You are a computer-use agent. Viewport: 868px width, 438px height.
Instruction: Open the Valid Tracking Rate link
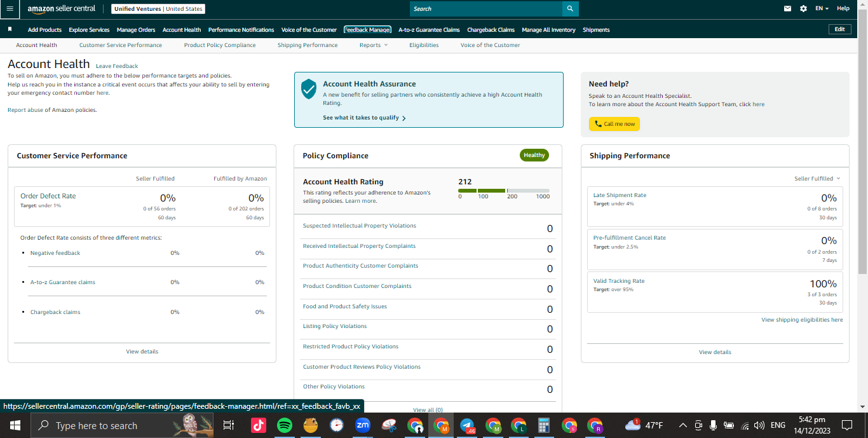[619, 281]
